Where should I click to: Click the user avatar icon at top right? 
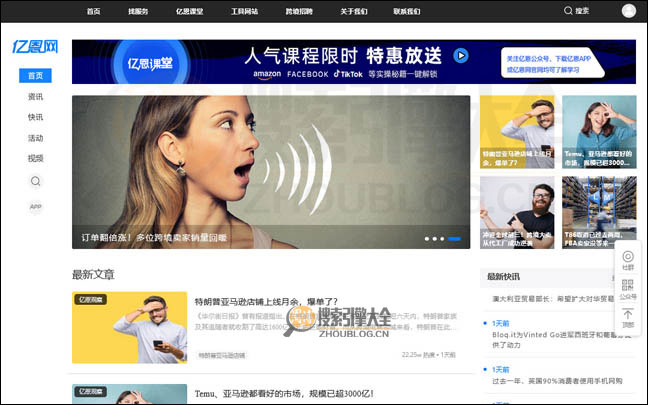pyautogui.click(x=628, y=11)
